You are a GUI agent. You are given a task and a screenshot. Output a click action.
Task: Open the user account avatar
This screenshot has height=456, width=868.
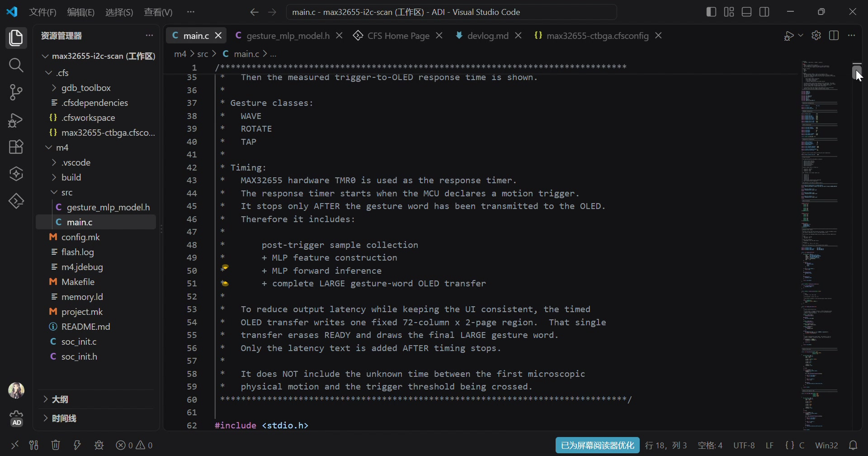coord(16,390)
